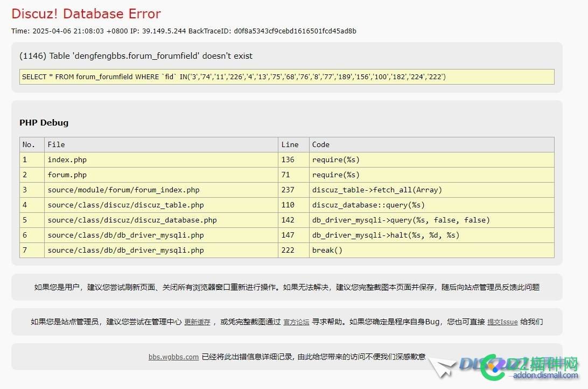Select discuz_database::query(%s) code cell

pyautogui.click(x=432, y=205)
